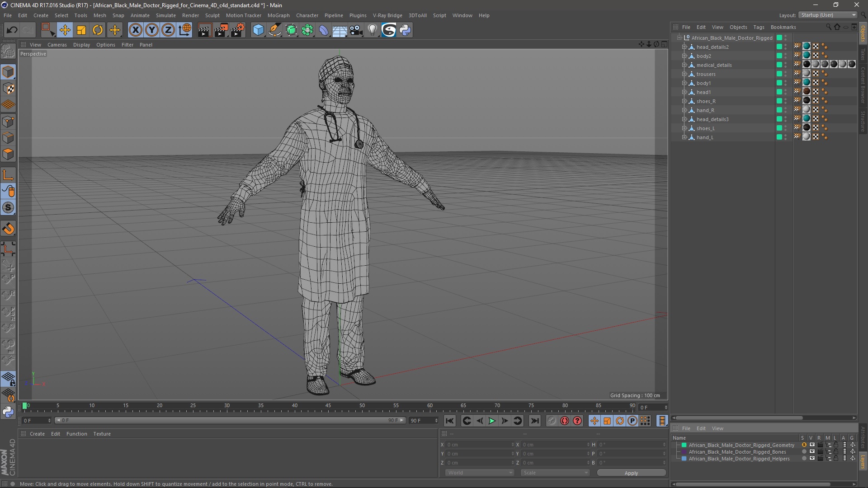This screenshot has width=868, height=488.
Task: Expand the trousers object
Action: click(684, 74)
